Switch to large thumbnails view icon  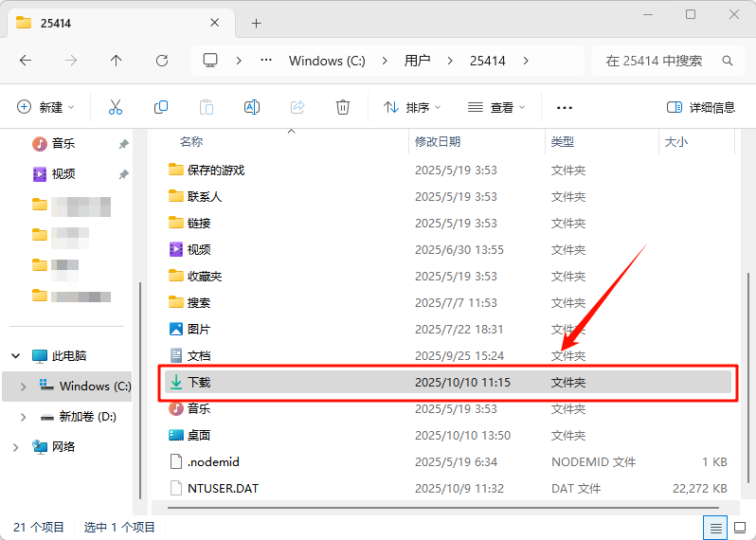740,528
